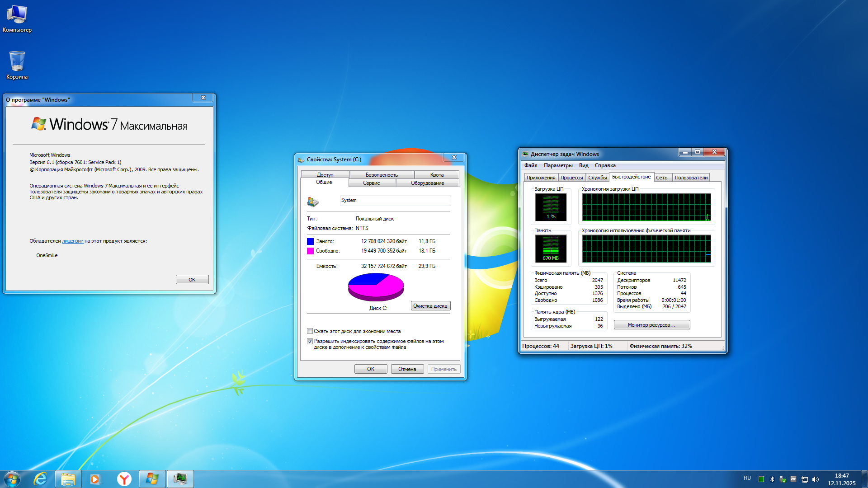Click the RU language indicator
Image resolution: width=868 pixels, height=488 pixels.
[747, 478]
